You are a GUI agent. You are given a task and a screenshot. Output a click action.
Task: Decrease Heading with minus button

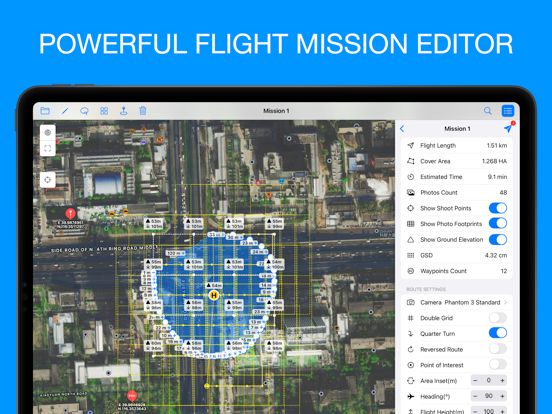pos(475,396)
